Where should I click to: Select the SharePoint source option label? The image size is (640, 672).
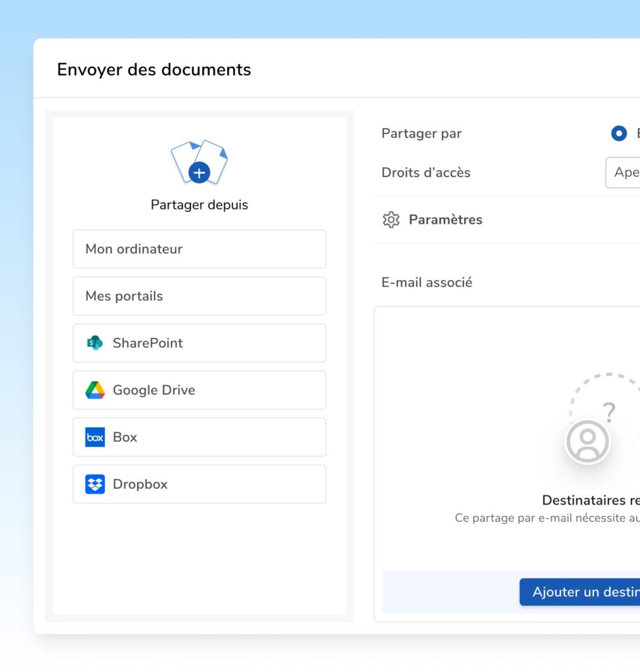click(x=148, y=343)
